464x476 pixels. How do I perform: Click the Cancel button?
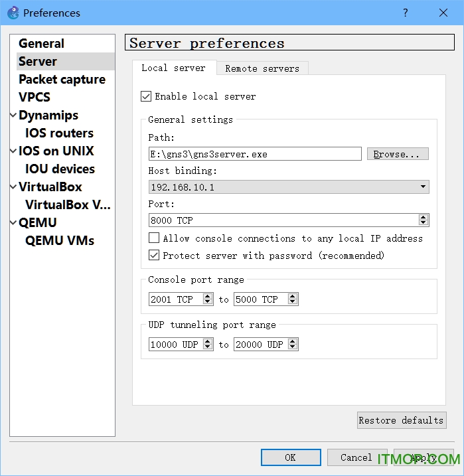(356, 457)
